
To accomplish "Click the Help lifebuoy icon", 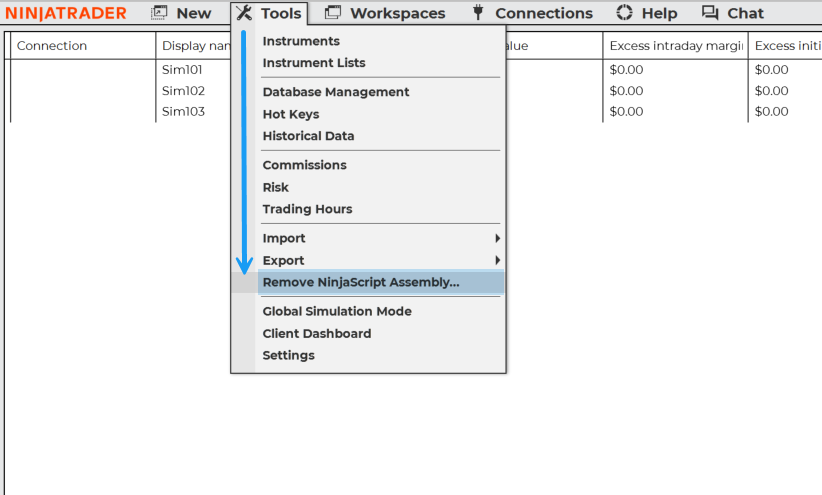I will [x=624, y=13].
